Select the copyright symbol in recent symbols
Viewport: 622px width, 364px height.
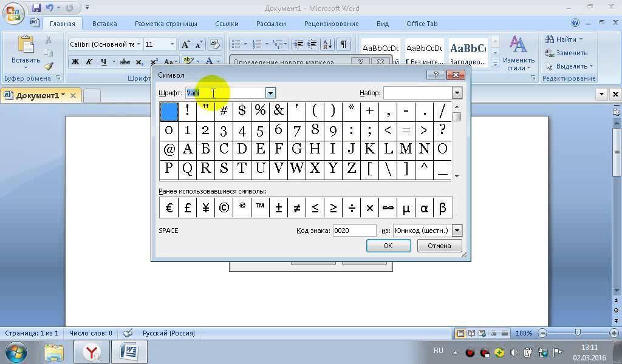[224, 208]
